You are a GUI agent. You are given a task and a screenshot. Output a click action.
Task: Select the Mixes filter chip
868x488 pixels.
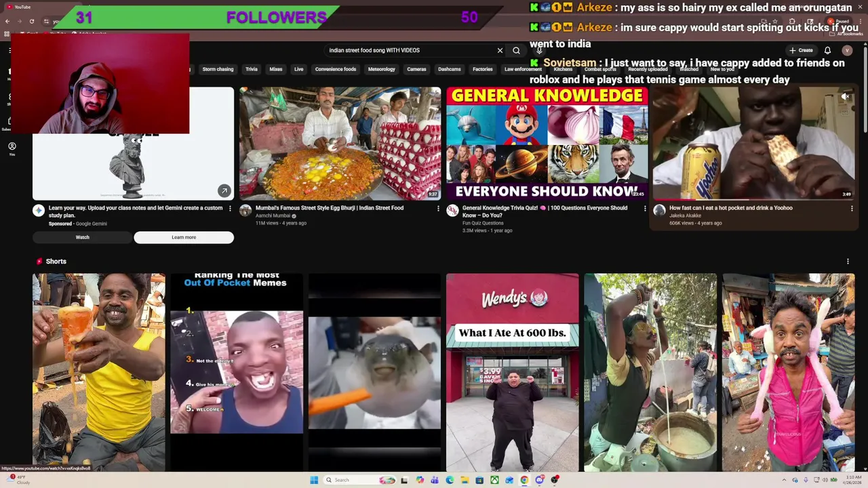coord(276,69)
